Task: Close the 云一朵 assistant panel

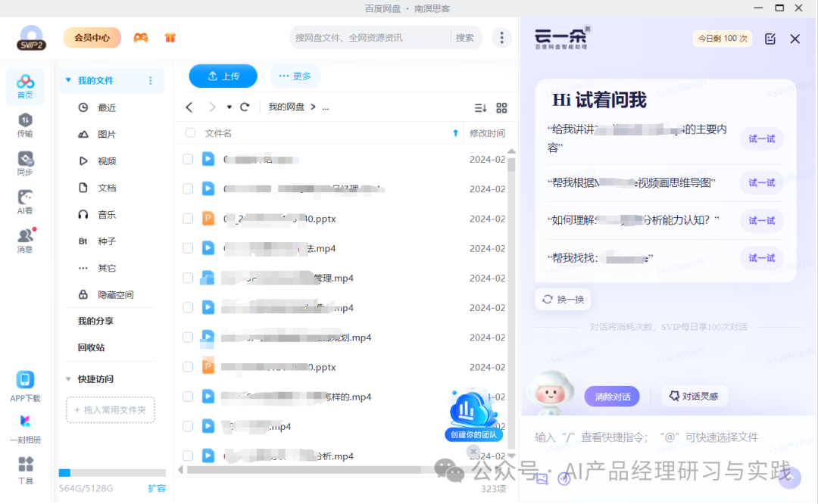Action: click(x=795, y=39)
